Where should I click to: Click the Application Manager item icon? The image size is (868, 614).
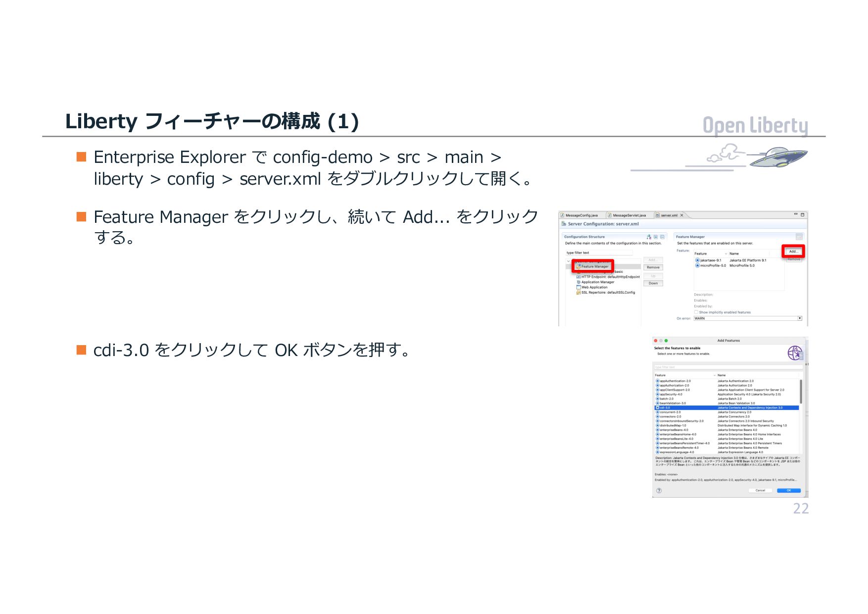pyautogui.click(x=579, y=282)
